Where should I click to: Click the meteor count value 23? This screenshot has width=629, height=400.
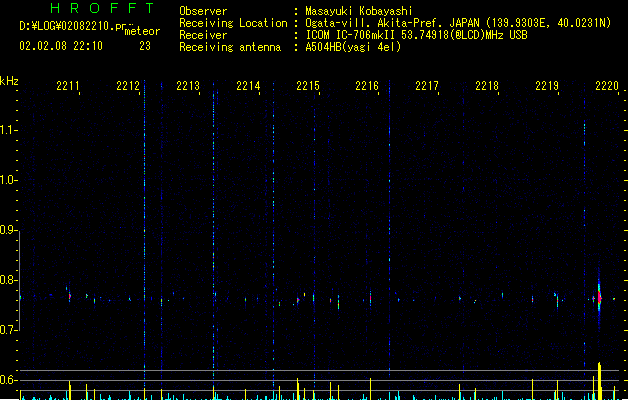(x=145, y=46)
